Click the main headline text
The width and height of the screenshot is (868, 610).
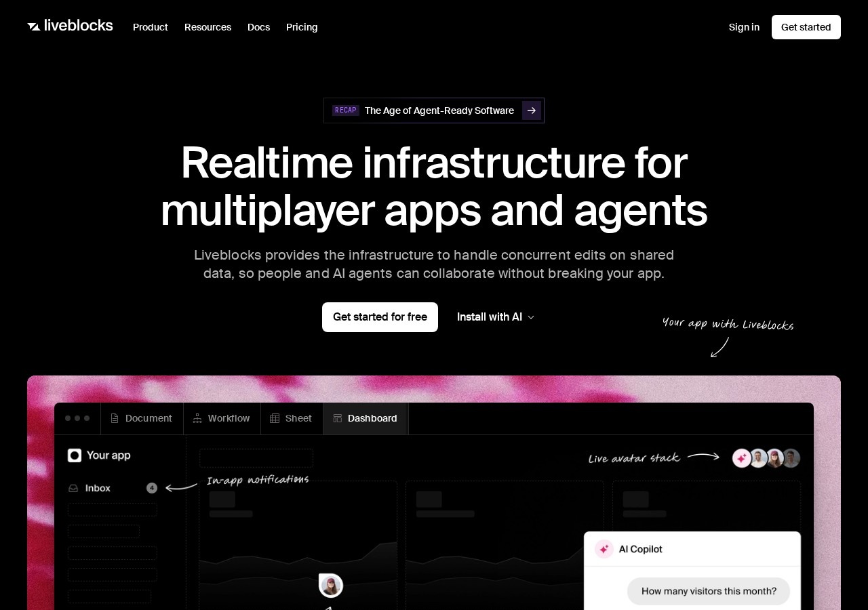[x=434, y=186]
